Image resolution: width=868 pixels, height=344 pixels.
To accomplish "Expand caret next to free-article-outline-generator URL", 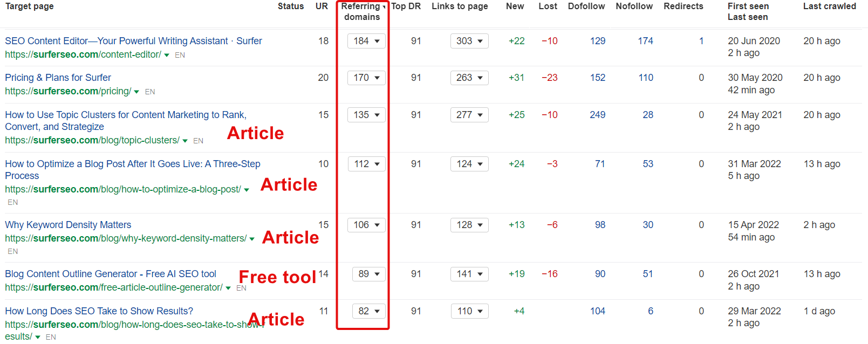I will (228, 288).
